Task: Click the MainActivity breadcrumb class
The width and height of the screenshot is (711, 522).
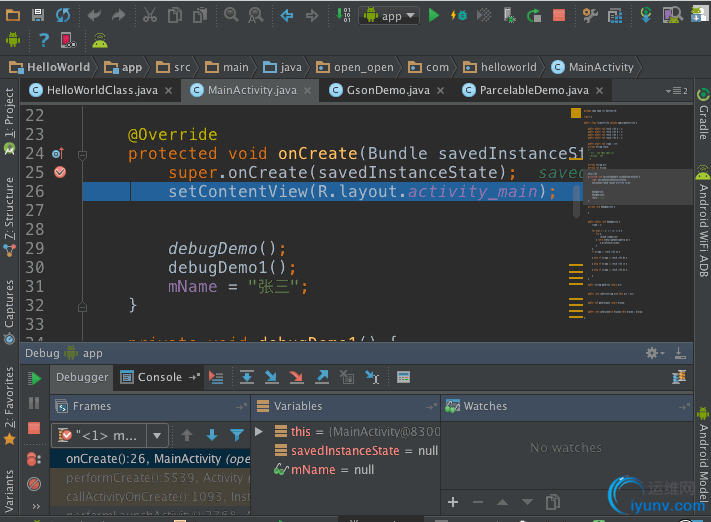Action: [593, 67]
